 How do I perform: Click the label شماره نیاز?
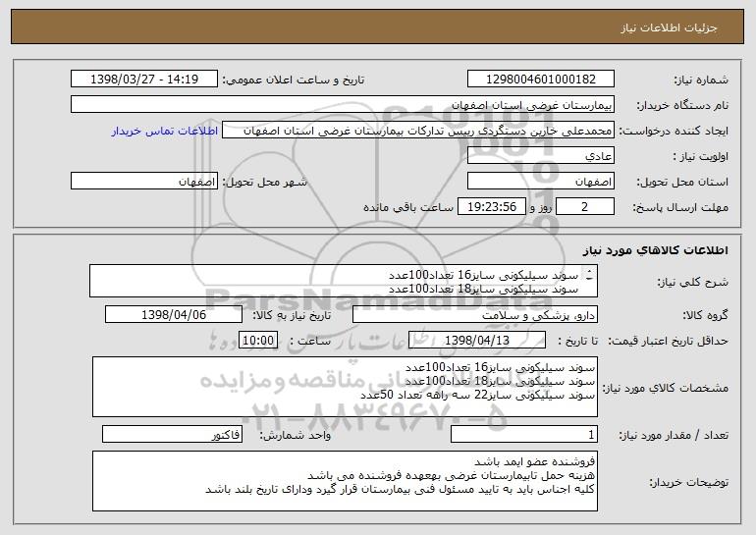click(x=701, y=80)
